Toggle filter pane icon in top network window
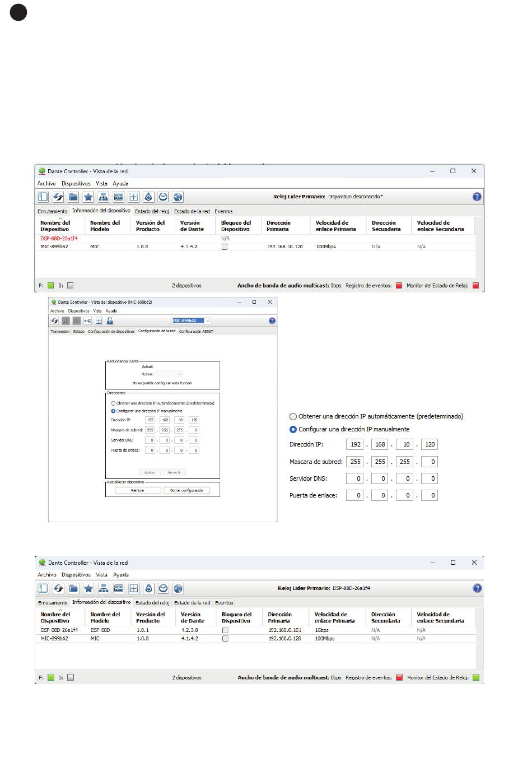 [x=43, y=197]
